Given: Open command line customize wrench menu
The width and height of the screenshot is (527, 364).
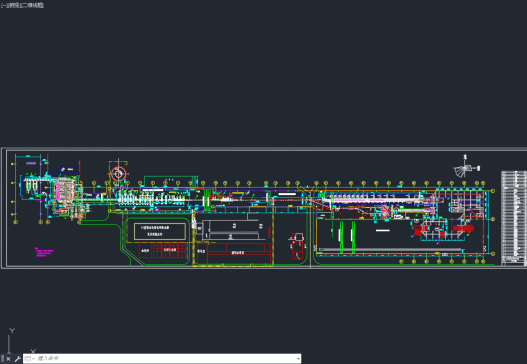Looking at the screenshot, I should tap(17, 359).
